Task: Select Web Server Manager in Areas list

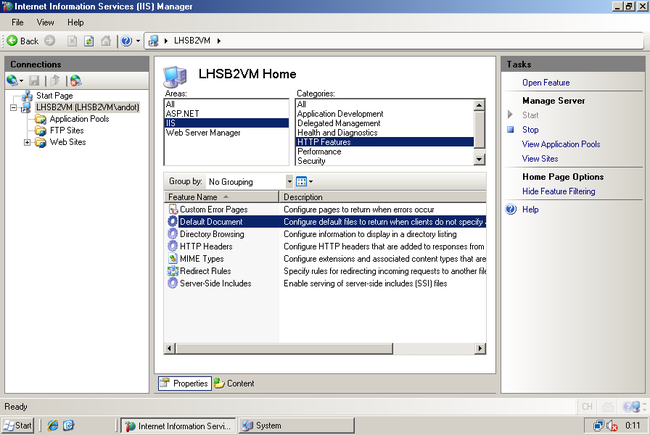Action: [226, 133]
